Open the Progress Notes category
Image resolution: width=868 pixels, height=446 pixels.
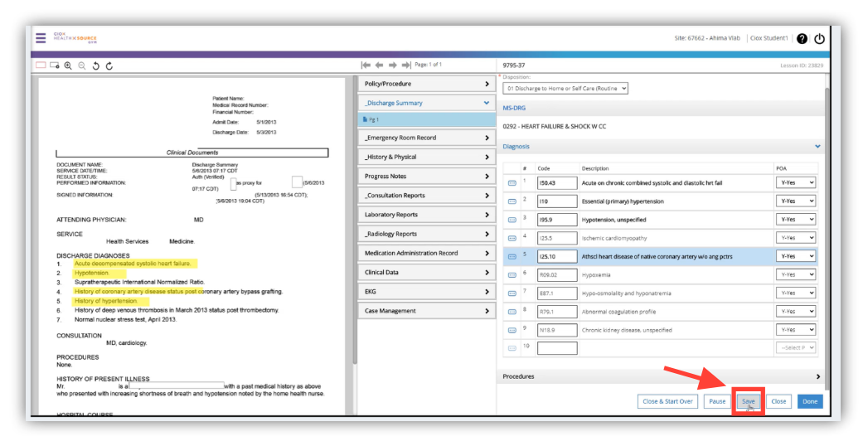click(426, 177)
